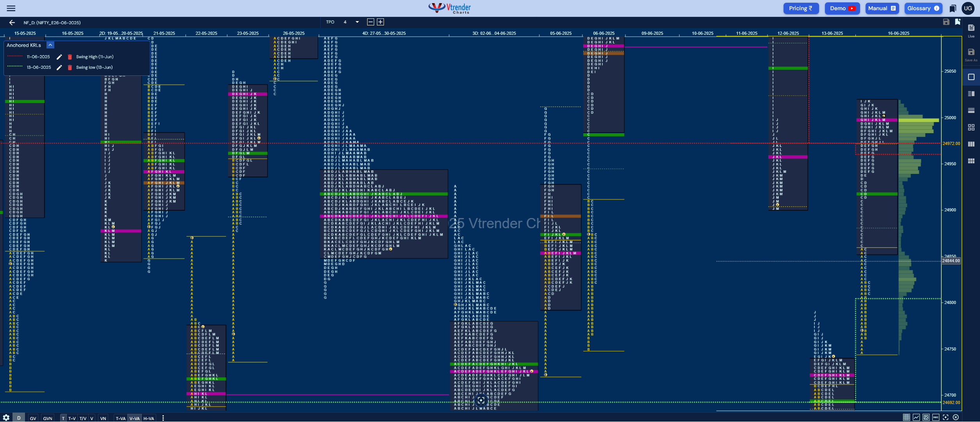The height and width of the screenshot is (422, 980).
Task: Select the four-grid layout icon
Action: (x=971, y=127)
